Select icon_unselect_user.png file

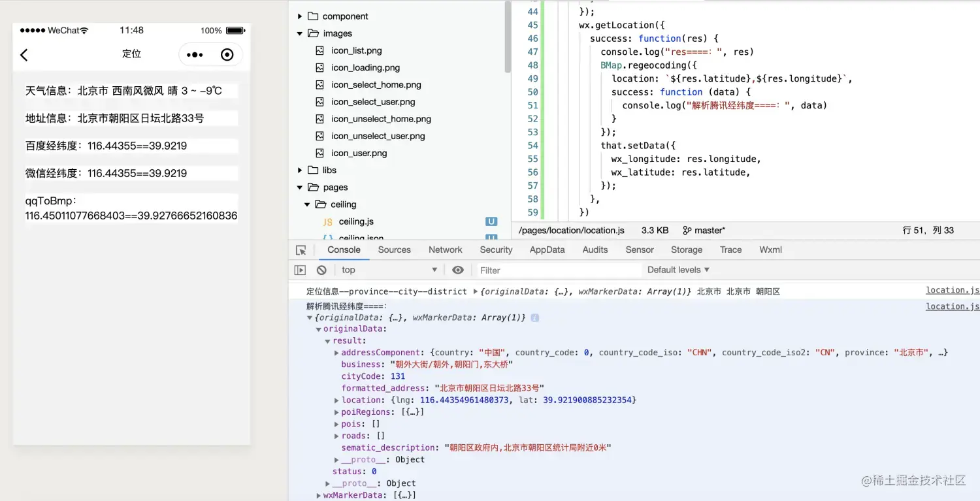(x=378, y=136)
